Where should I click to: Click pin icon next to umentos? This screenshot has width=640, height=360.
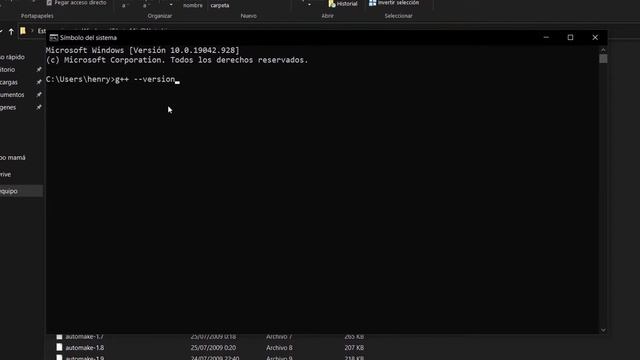(x=39, y=95)
